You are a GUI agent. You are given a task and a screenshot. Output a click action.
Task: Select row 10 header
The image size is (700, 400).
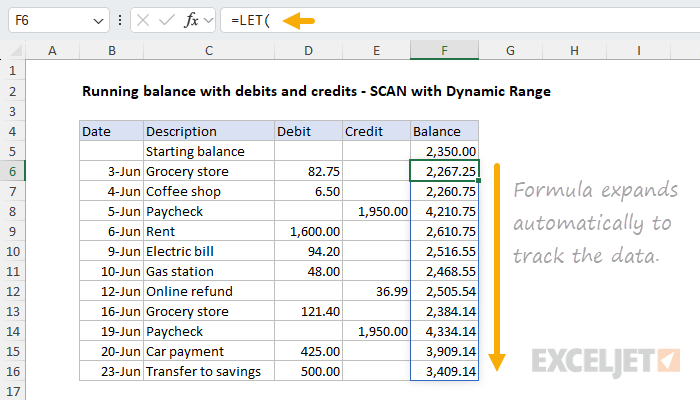click(12, 251)
